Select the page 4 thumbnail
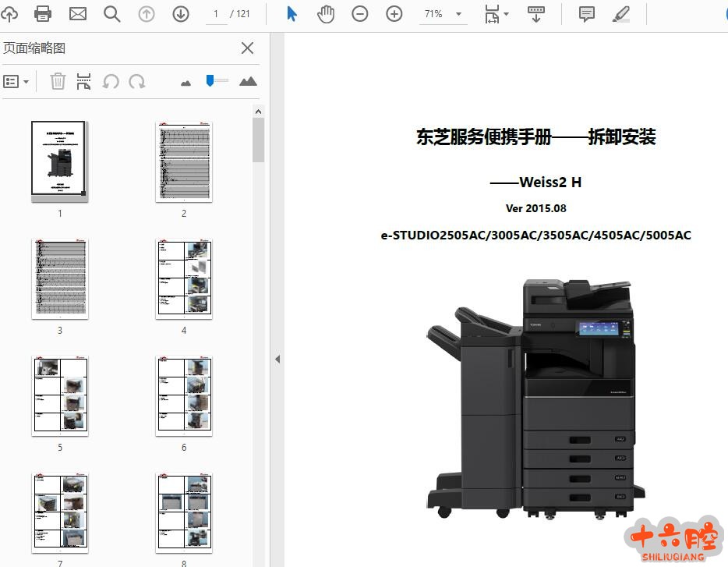Viewport: 728px width, 567px height. (184, 279)
